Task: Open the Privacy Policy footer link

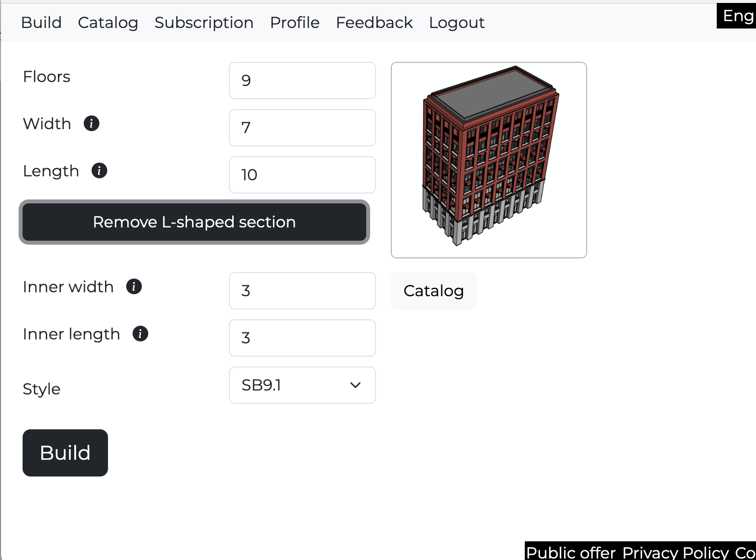Action: [675, 552]
